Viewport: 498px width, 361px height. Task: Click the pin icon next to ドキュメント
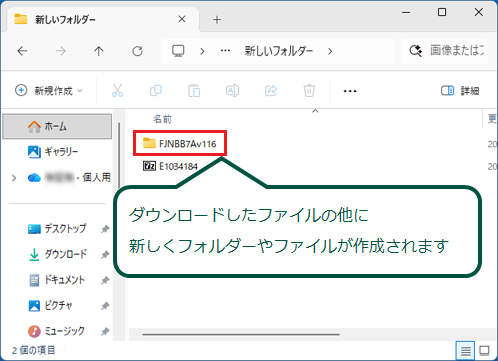(105, 280)
